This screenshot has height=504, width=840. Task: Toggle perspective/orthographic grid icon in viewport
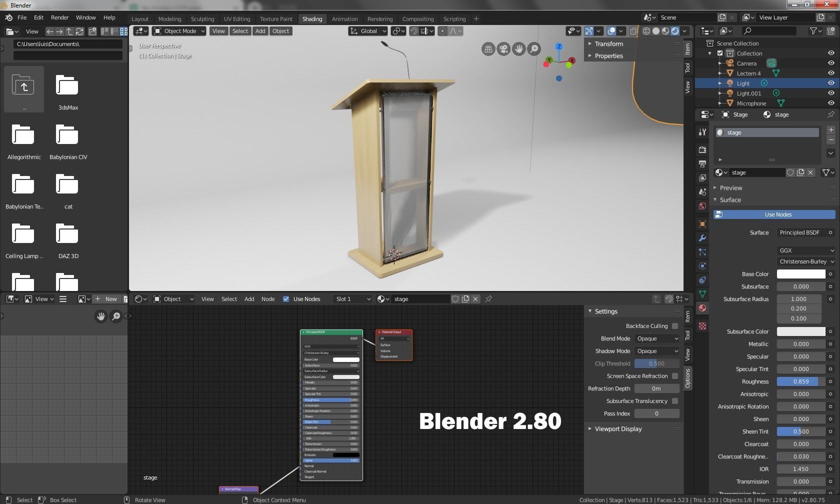pyautogui.click(x=488, y=49)
